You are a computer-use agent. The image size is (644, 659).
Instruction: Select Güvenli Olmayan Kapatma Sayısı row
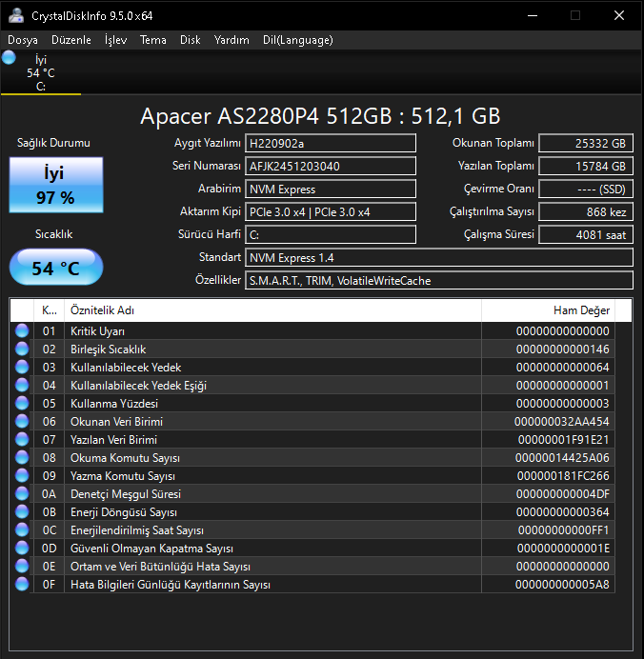tap(312, 548)
